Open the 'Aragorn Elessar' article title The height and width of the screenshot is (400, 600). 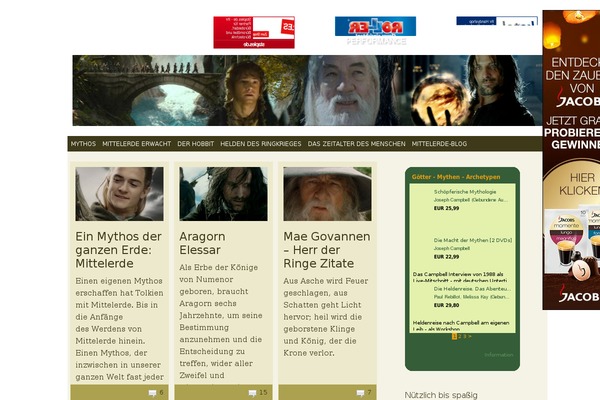(x=202, y=243)
